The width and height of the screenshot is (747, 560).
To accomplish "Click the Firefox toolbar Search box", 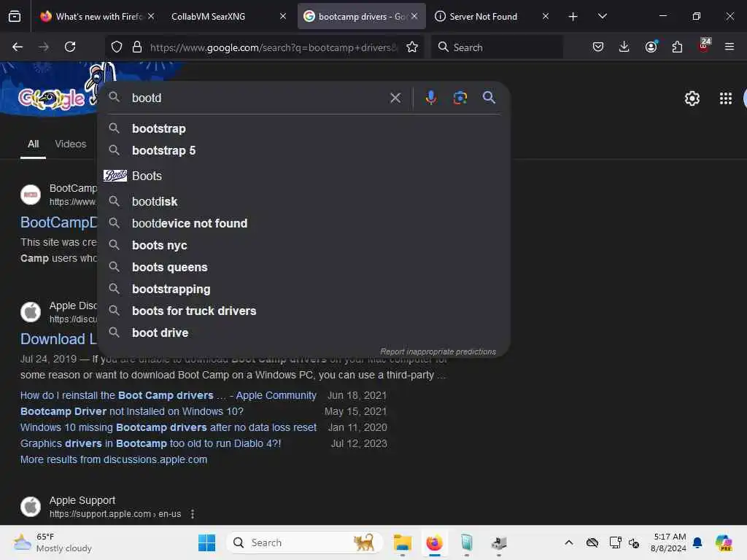I will [496, 47].
